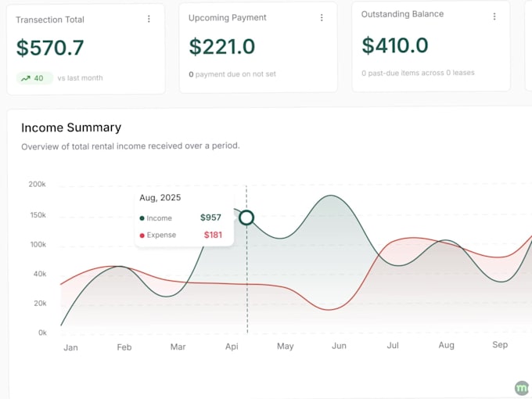Screen dimensions: 532x399
Task: Click the $221.0 upcoming payment amount
Action: pos(222,46)
